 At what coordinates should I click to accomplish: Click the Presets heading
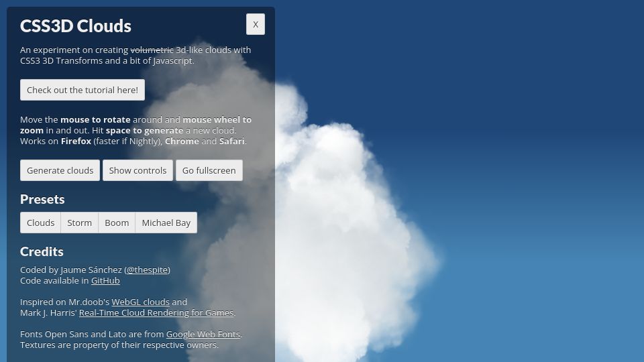42,200
